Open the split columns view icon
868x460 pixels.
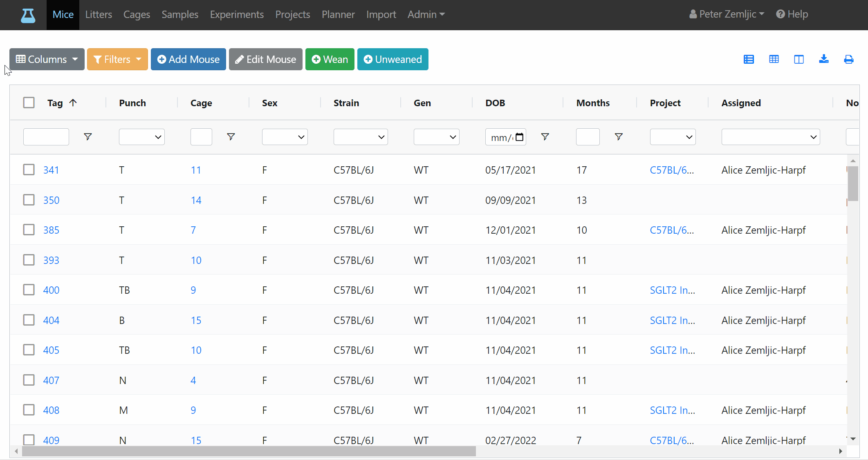[x=798, y=59]
